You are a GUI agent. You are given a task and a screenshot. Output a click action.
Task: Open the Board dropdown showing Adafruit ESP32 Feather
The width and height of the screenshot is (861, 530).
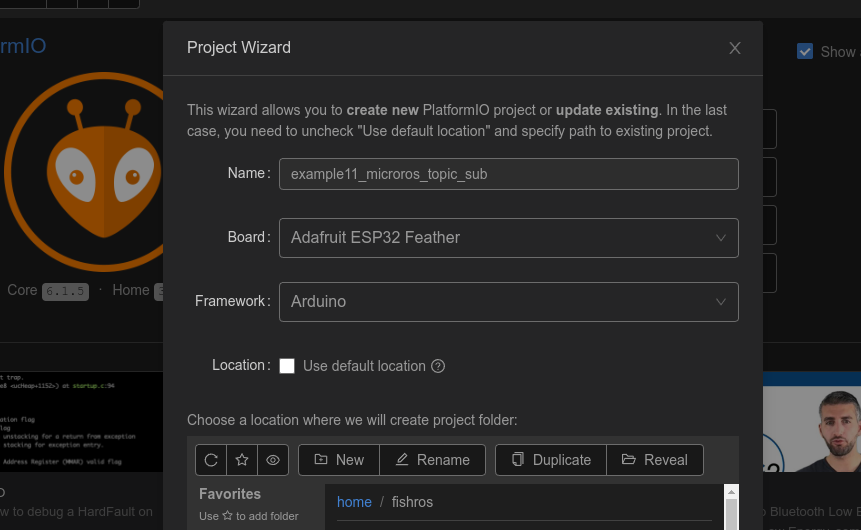[508, 238]
